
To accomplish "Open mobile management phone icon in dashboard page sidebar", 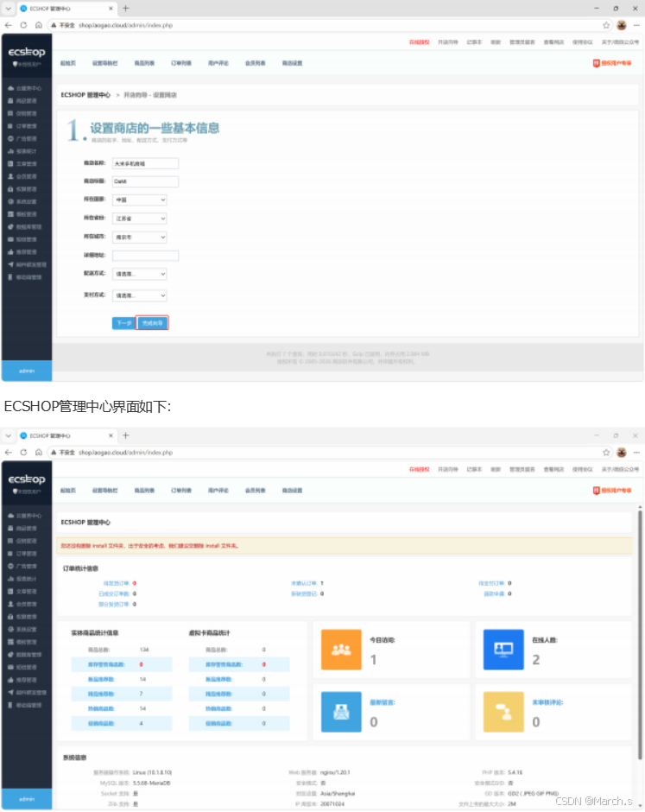I will 10,705.
